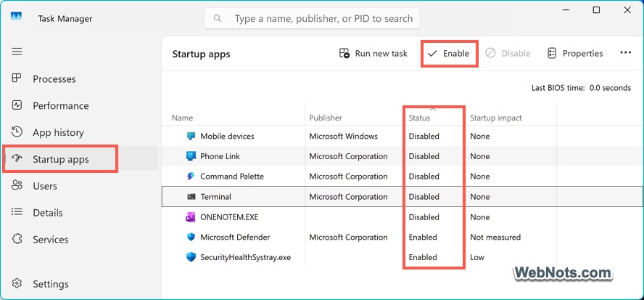Switch to the Details tab
Image resolution: width=644 pixels, height=300 pixels.
tap(80, 213)
